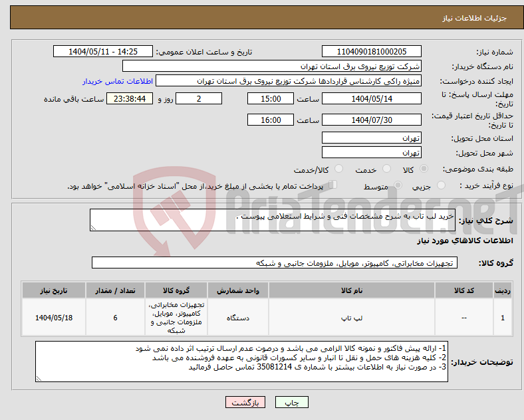Click the announcement date field 1404/05/11 - 14:25
Viewport: 524px width, 420px height.
(103, 51)
